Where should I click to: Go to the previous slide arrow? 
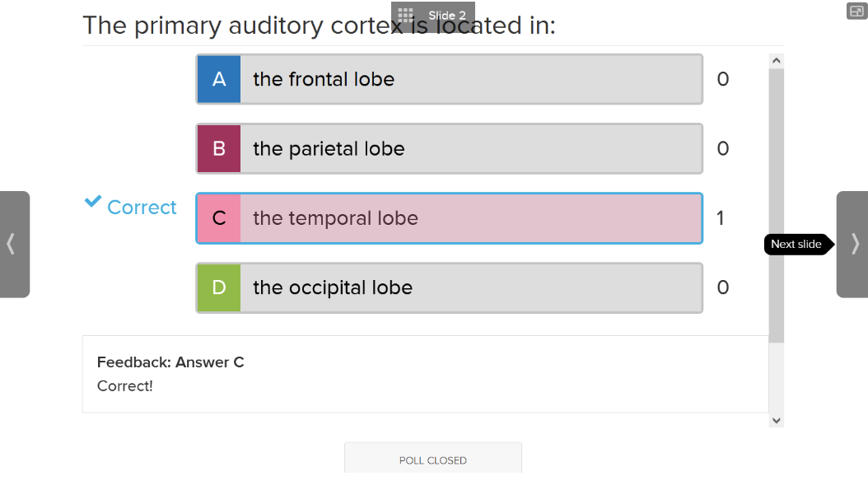coord(14,244)
